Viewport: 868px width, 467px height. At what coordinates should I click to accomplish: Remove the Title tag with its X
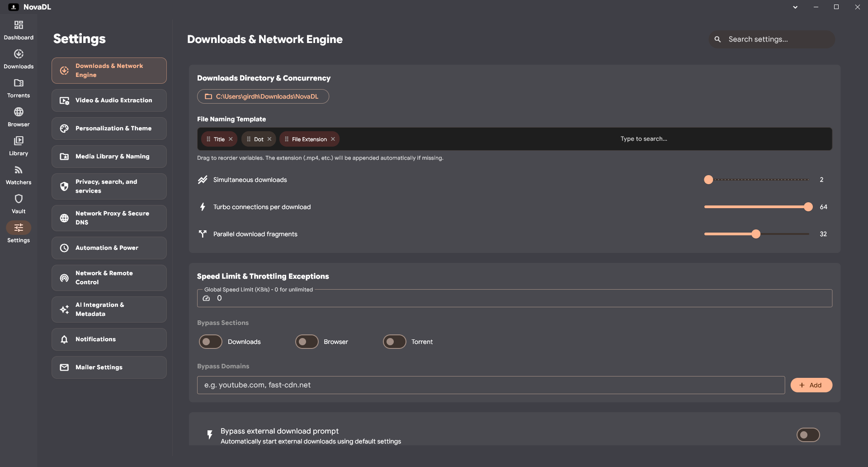pyautogui.click(x=231, y=139)
